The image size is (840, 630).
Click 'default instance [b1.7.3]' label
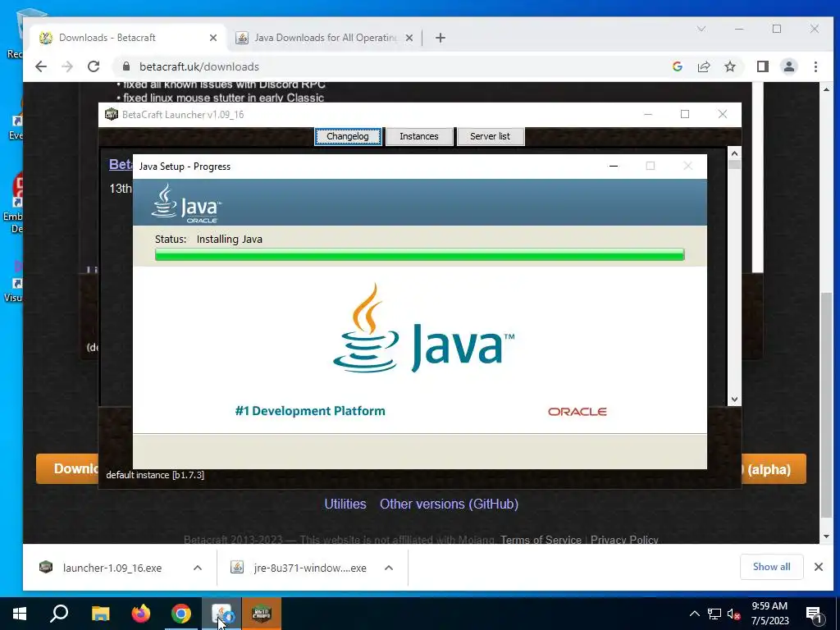pos(155,475)
